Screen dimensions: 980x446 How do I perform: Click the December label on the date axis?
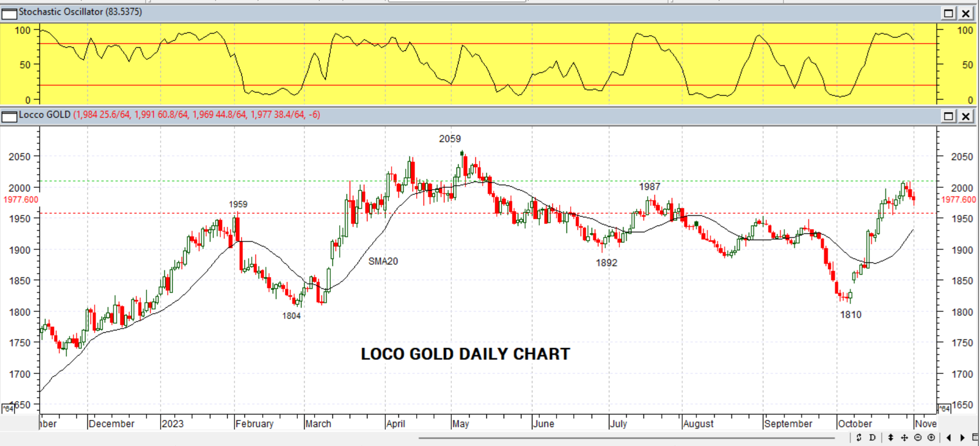click(x=112, y=423)
